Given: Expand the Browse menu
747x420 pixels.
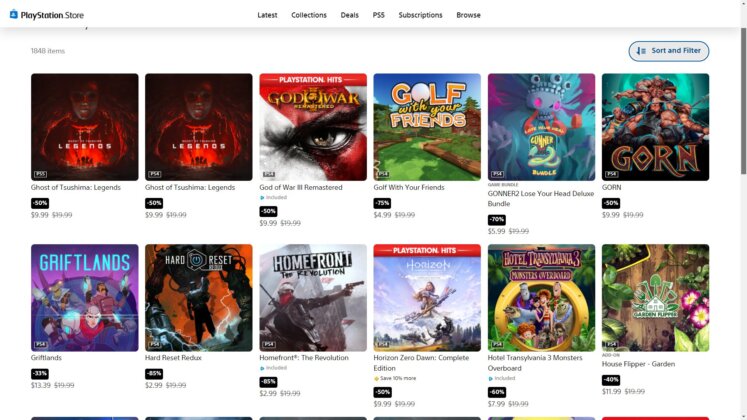Looking at the screenshot, I should tap(468, 15).
